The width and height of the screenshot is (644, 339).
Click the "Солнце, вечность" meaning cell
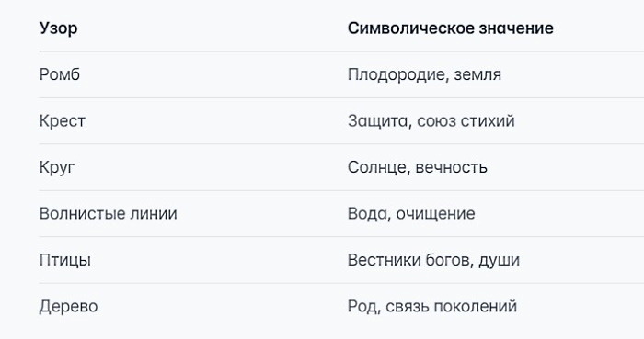(418, 167)
